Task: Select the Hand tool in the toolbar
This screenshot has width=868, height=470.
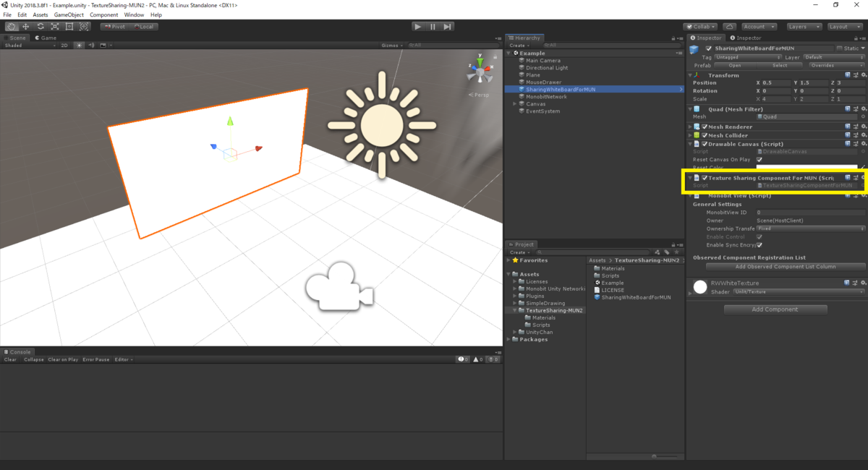Action: [x=12, y=26]
